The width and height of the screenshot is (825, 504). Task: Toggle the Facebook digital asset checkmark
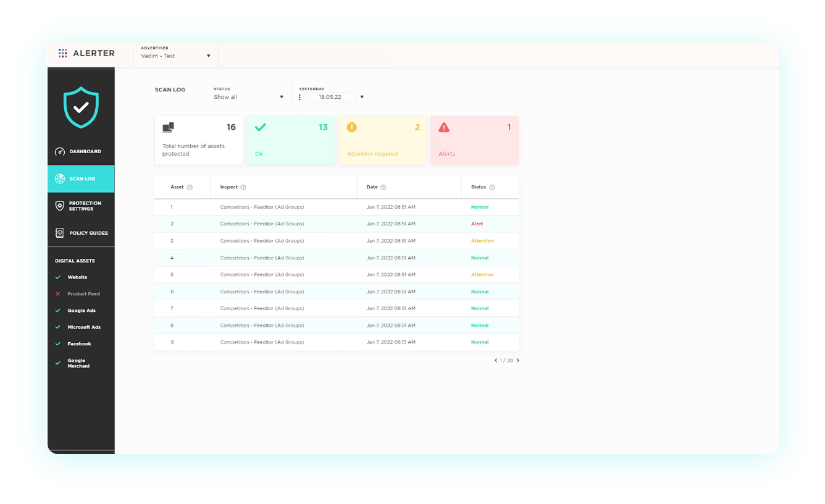tap(58, 344)
